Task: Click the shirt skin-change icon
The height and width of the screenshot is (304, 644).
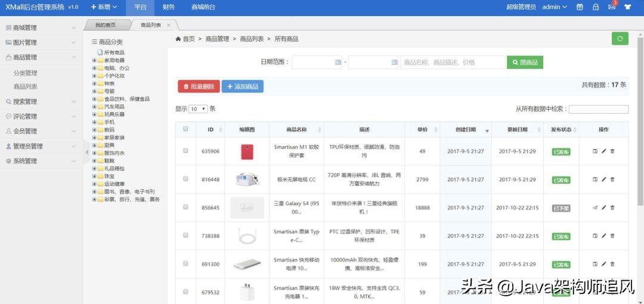Action: pyautogui.click(x=627, y=7)
